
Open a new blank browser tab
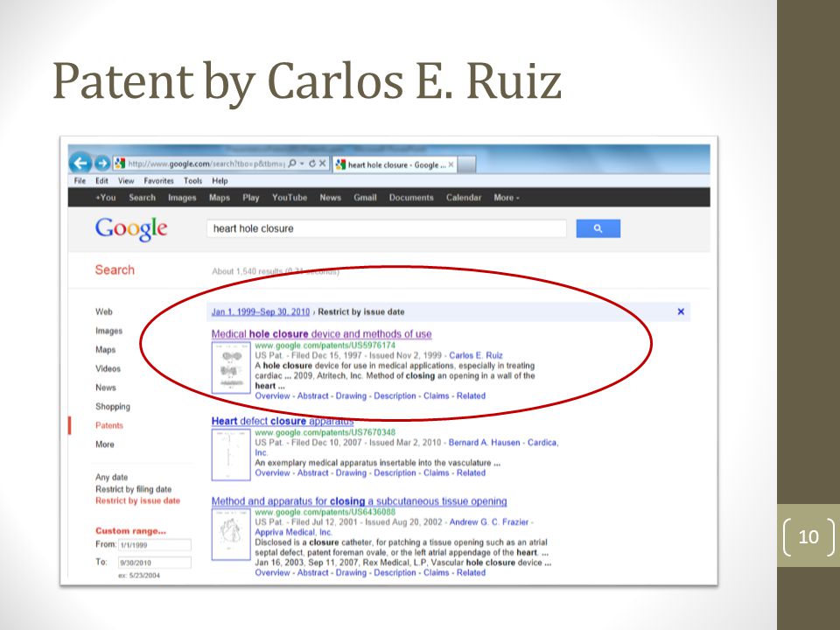466,164
